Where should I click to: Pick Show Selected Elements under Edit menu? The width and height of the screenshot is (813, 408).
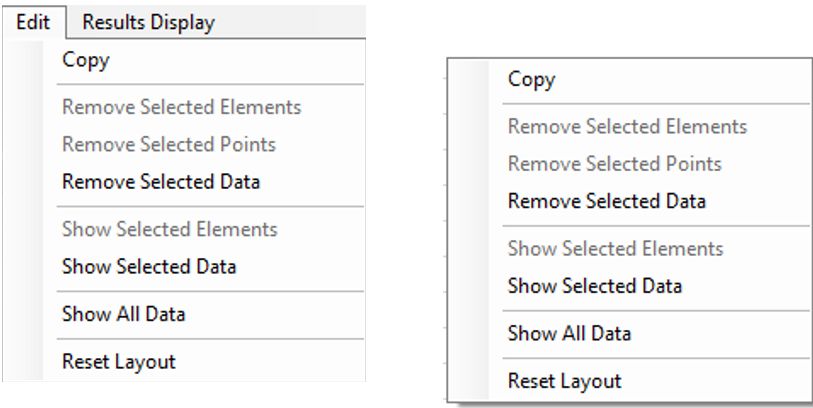click(210, 229)
